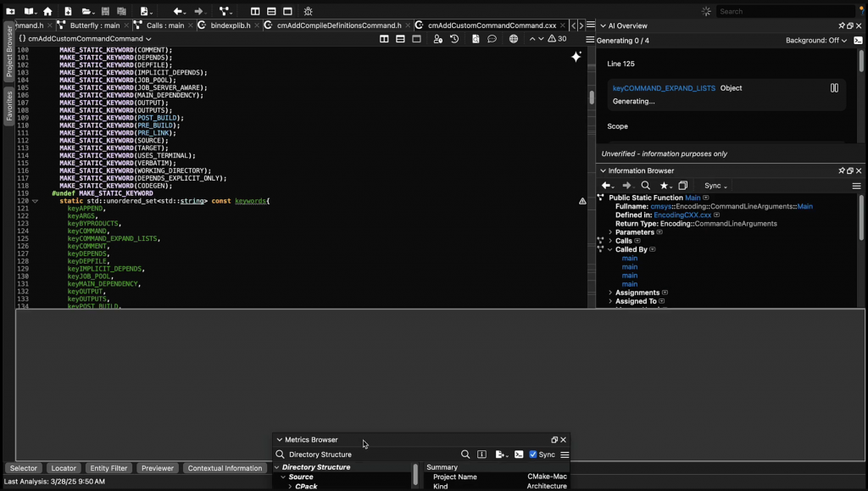Open the Project Browser side tab

(x=8, y=52)
